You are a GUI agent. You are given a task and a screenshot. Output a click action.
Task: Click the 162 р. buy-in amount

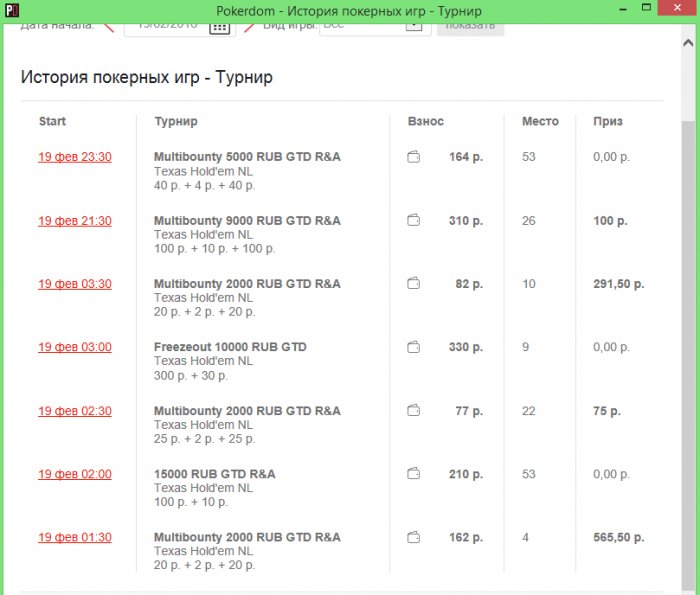click(x=466, y=537)
